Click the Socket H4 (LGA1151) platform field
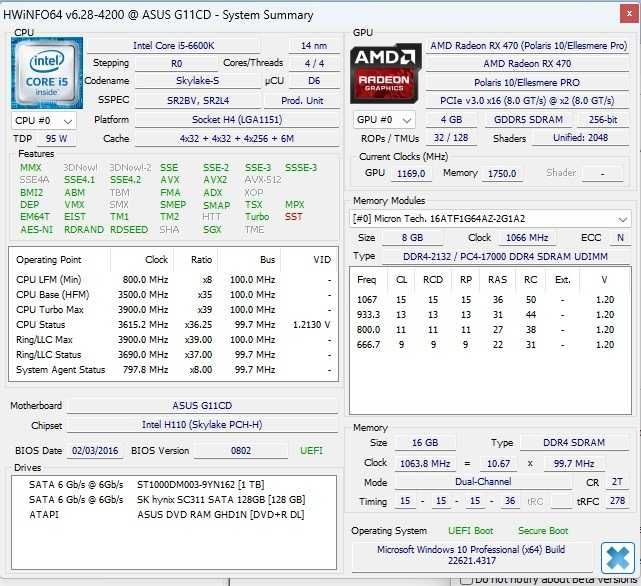641x586 pixels. click(x=237, y=120)
